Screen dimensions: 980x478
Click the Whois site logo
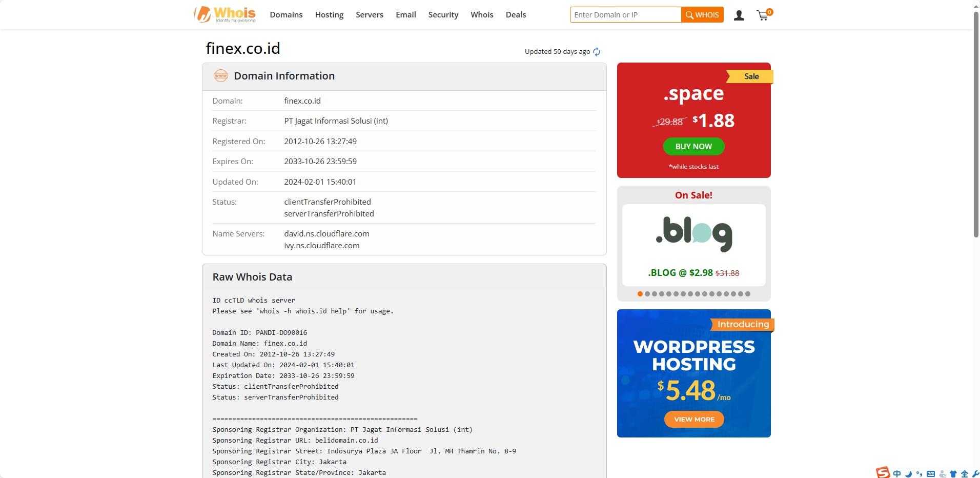click(225, 14)
